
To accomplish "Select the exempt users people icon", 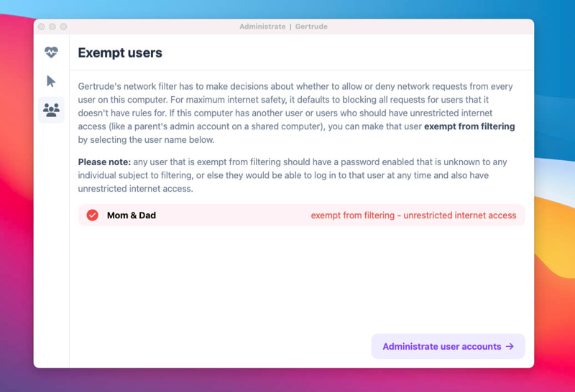I will click(51, 110).
